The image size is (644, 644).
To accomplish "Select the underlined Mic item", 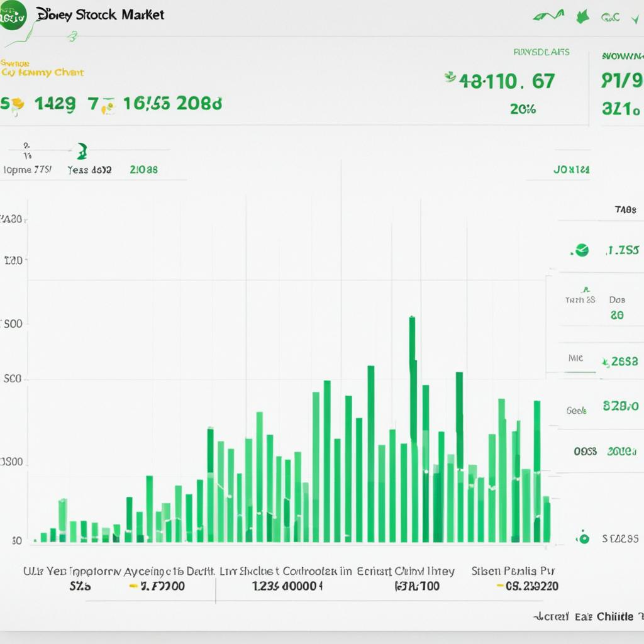I will 576,358.
